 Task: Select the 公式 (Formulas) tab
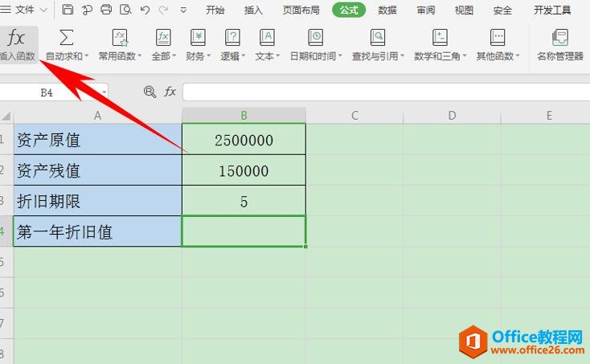[x=349, y=10]
